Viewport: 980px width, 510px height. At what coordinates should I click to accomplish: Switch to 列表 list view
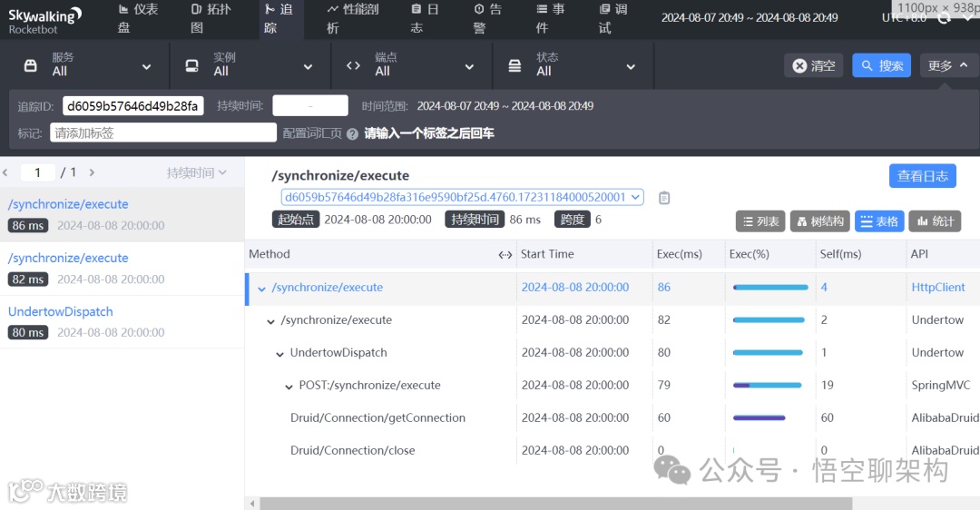(x=760, y=221)
